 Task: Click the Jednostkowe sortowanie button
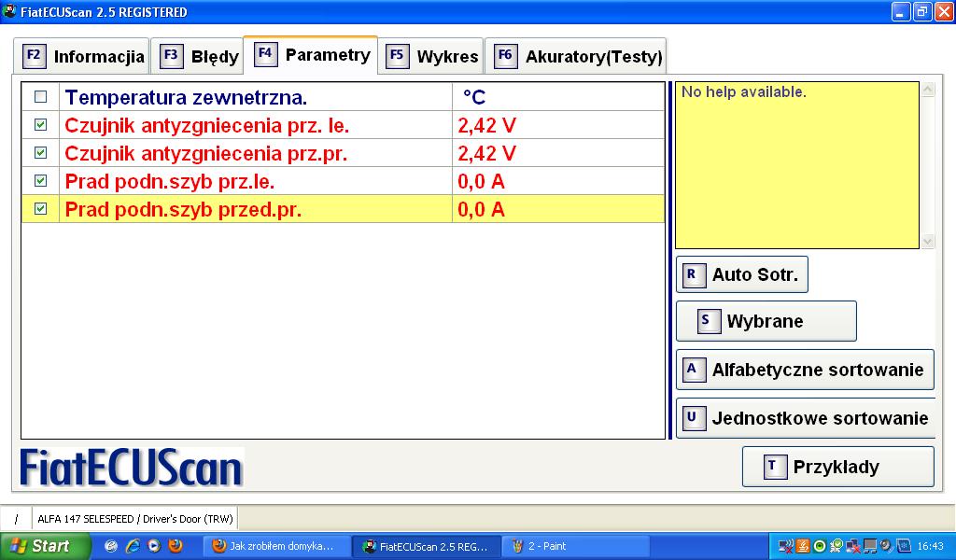(806, 419)
